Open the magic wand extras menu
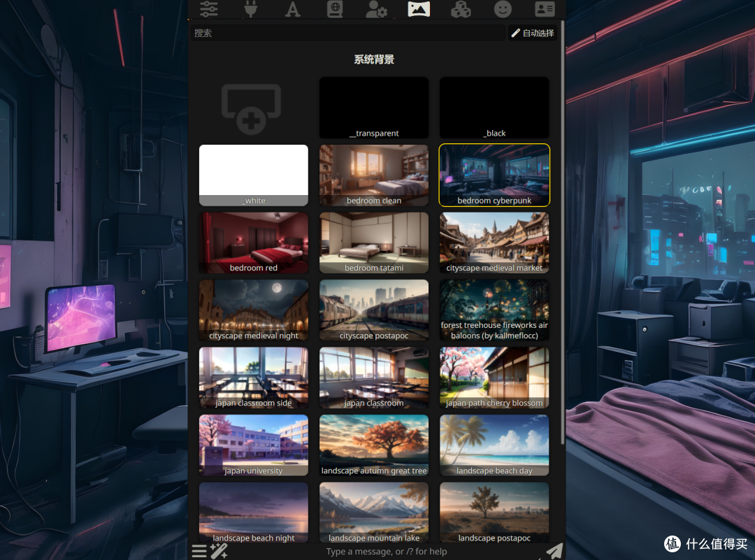 coord(219,551)
